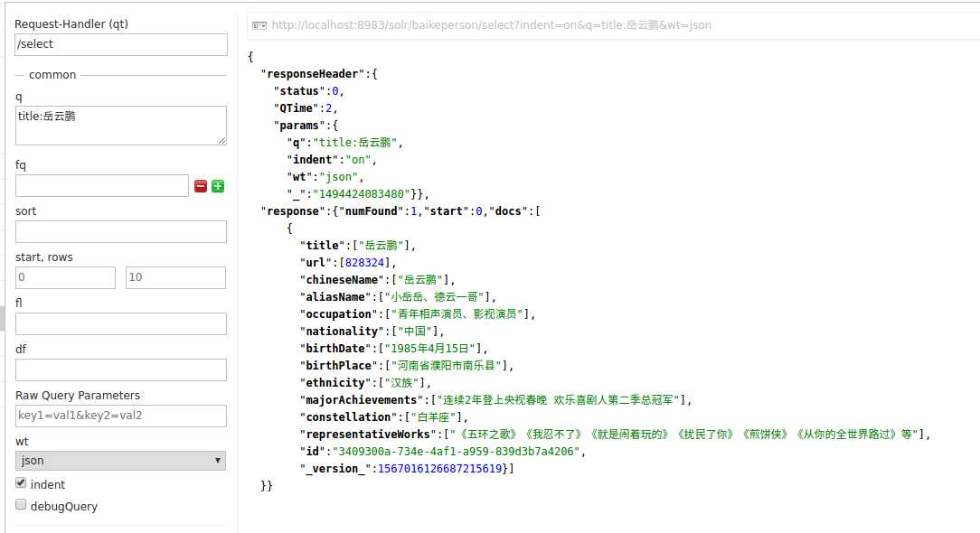Click the "responseHeader" key in JSON
This screenshot has height=533, width=980.
[312, 74]
